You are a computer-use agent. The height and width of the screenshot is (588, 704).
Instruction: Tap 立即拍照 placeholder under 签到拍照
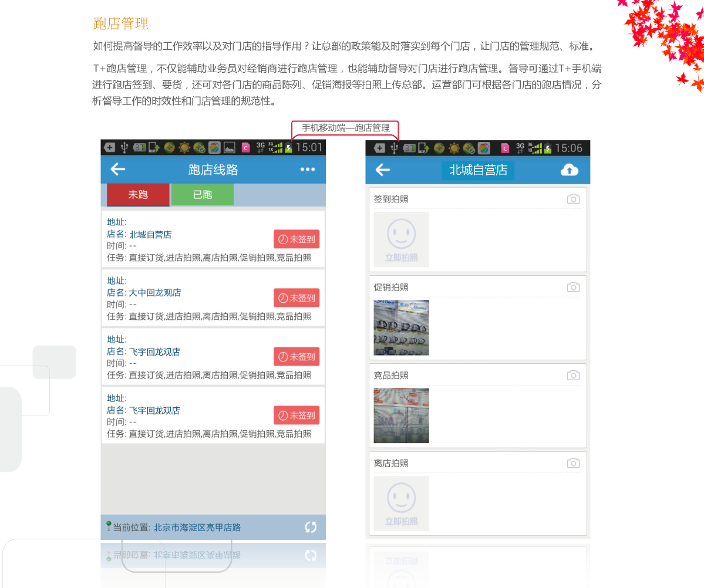pyautogui.click(x=401, y=239)
